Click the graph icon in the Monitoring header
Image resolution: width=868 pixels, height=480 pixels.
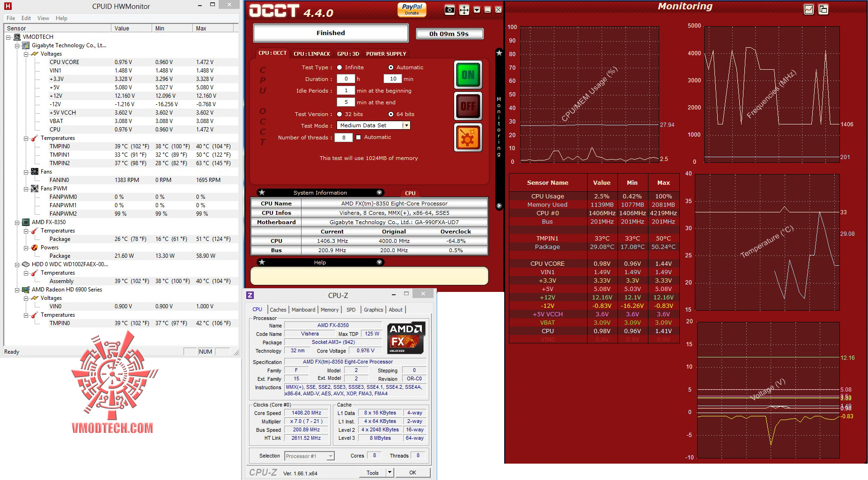pyautogui.click(x=809, y=9)
